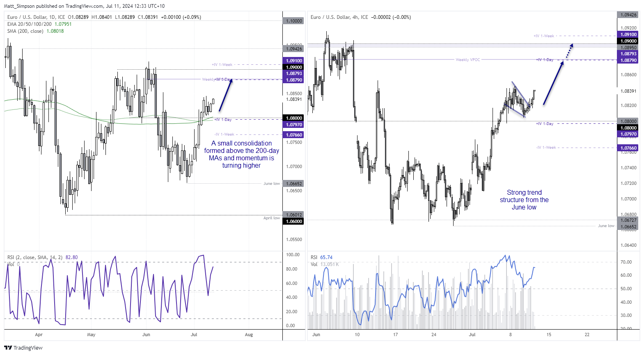644x355 pixels.
Task: Click the '22' date on the 4h time axis
Action: [587, 335]
